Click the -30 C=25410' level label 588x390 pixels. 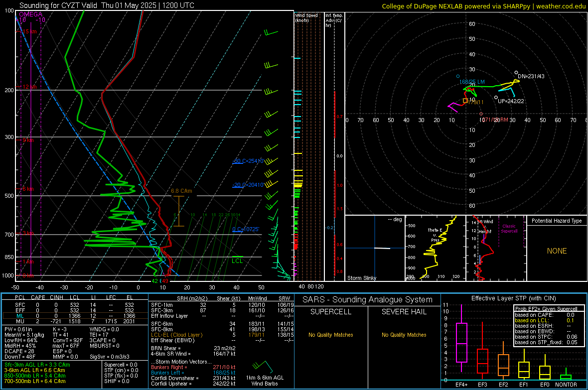point(248,161)
